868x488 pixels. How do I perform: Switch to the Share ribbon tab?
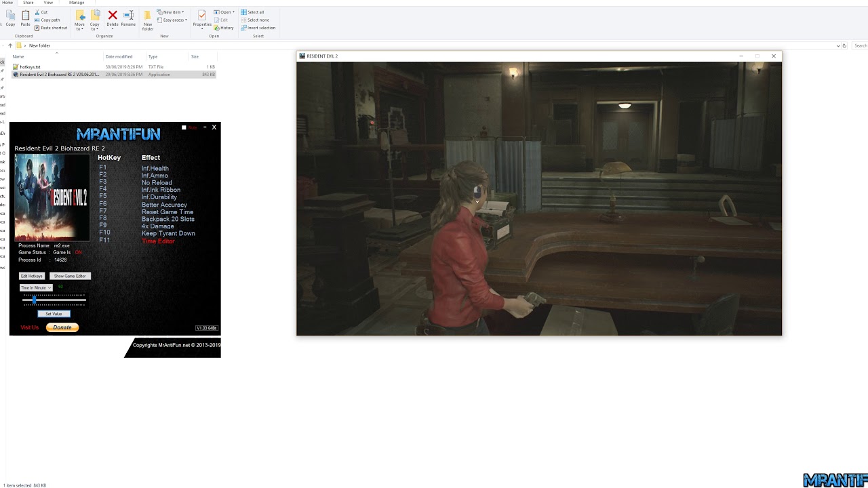tap(28, 3)
